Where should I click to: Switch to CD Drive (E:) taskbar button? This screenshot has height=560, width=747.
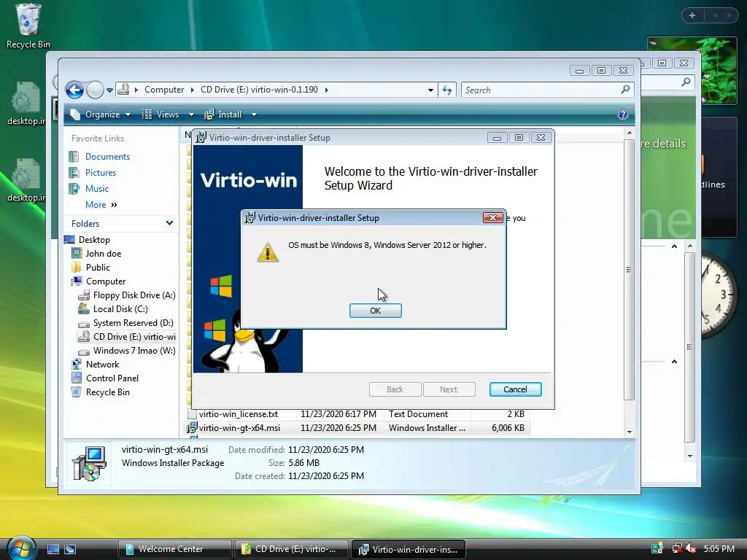coord(292,549)
